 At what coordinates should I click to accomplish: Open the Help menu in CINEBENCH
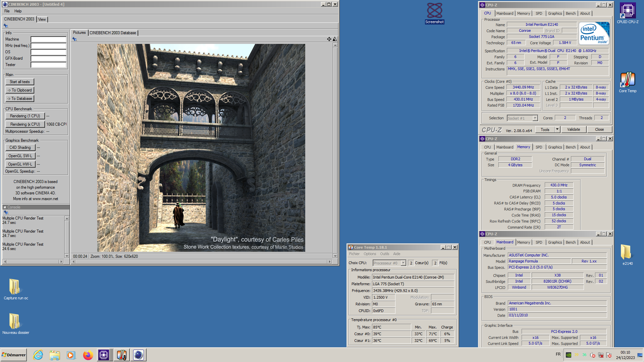pyautogui.click(x=18, y=11)
